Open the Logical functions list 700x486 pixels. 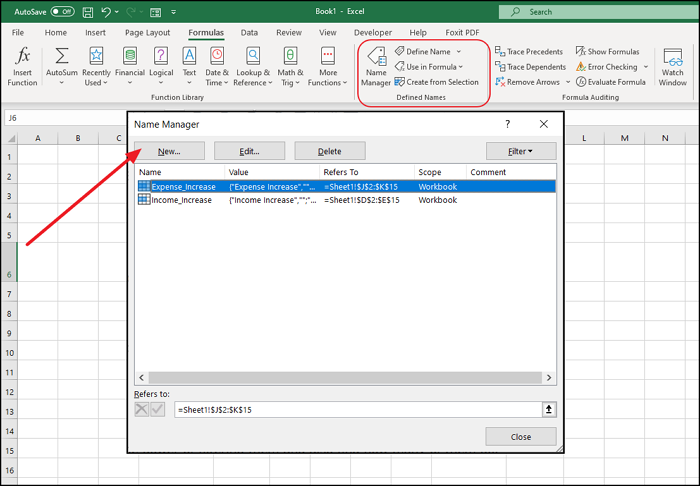[161, 67]
